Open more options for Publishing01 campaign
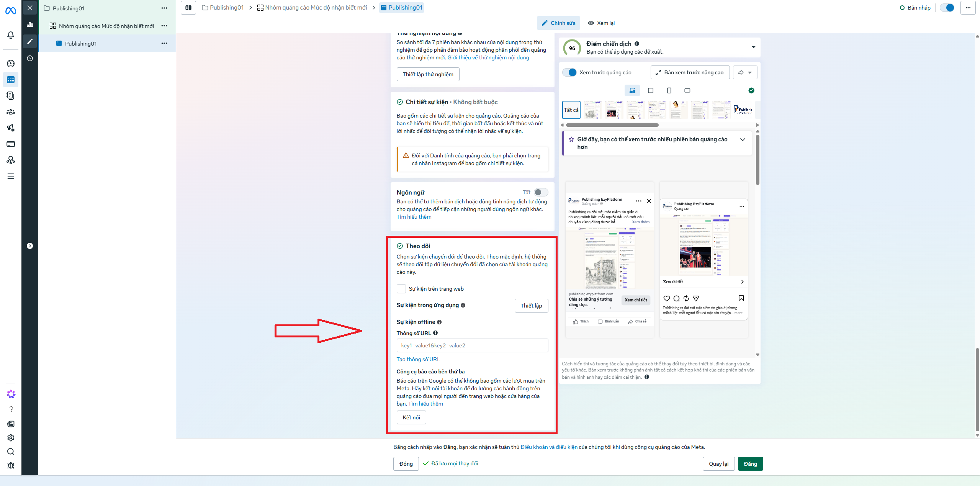The height and width of the screenshot is (486, 980). coord(164,8)
